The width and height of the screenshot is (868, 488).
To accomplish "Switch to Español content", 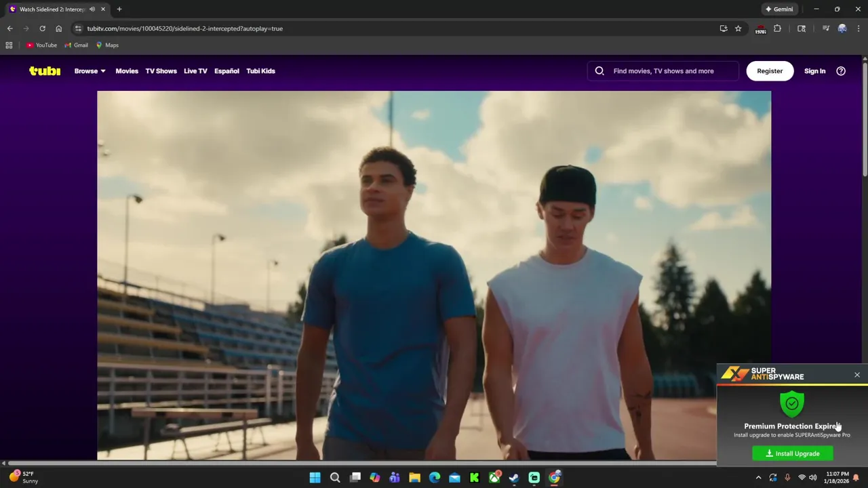I will [x=226, y=70].
